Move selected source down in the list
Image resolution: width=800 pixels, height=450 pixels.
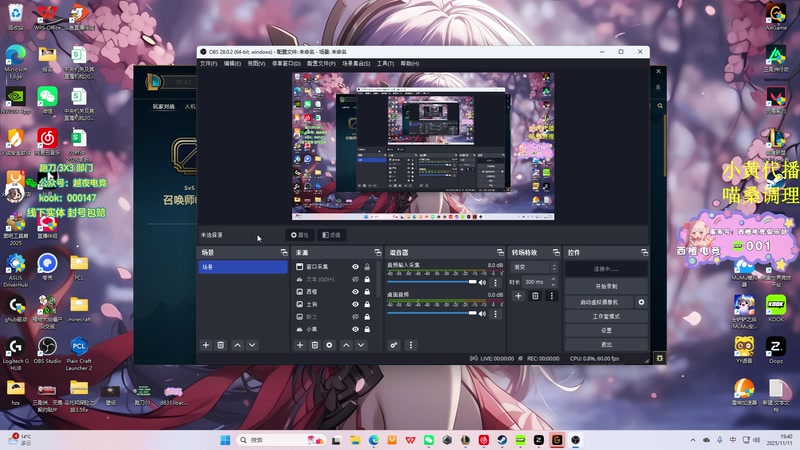pos(361,345)
